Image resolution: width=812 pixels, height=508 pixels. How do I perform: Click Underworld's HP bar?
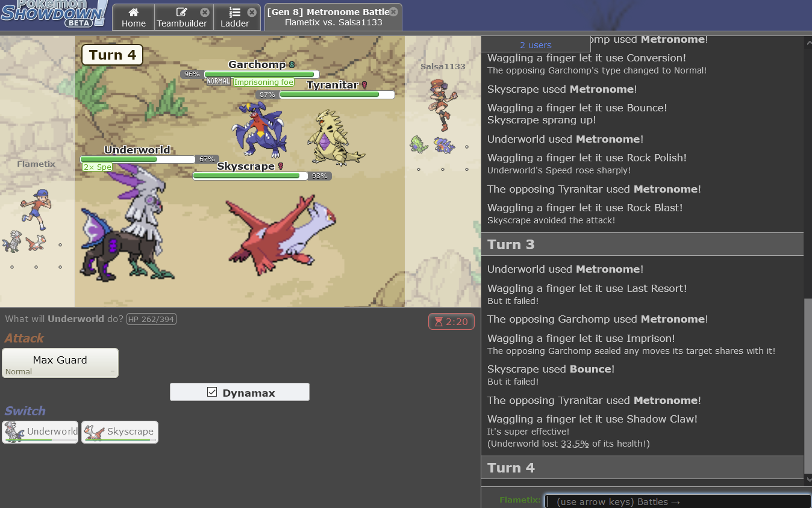pos(137,160)
